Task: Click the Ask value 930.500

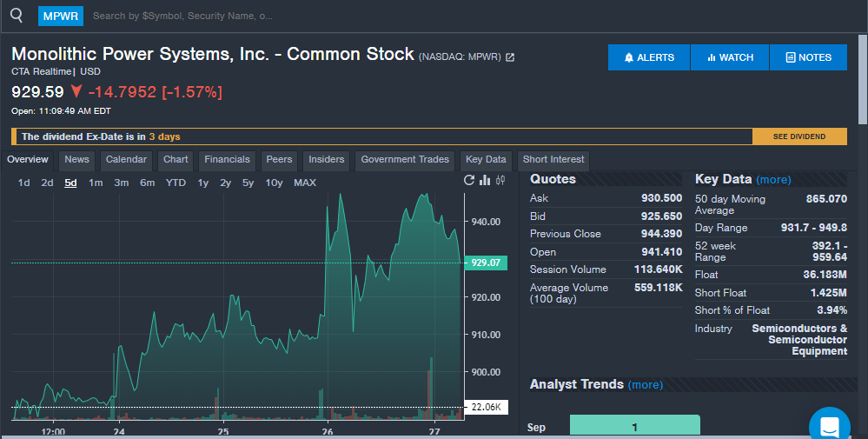Action: [661, 198]
